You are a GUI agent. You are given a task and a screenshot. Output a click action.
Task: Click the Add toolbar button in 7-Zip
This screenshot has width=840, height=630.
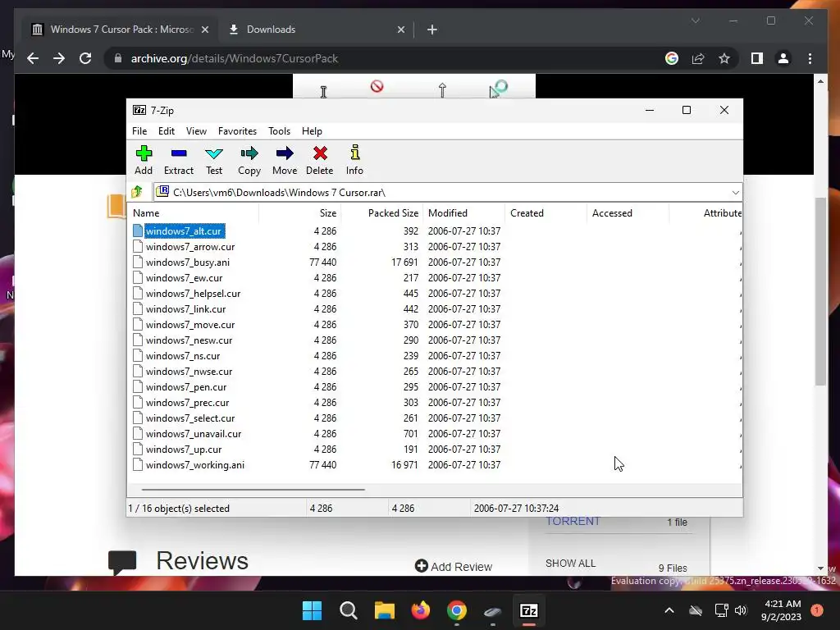144,160
